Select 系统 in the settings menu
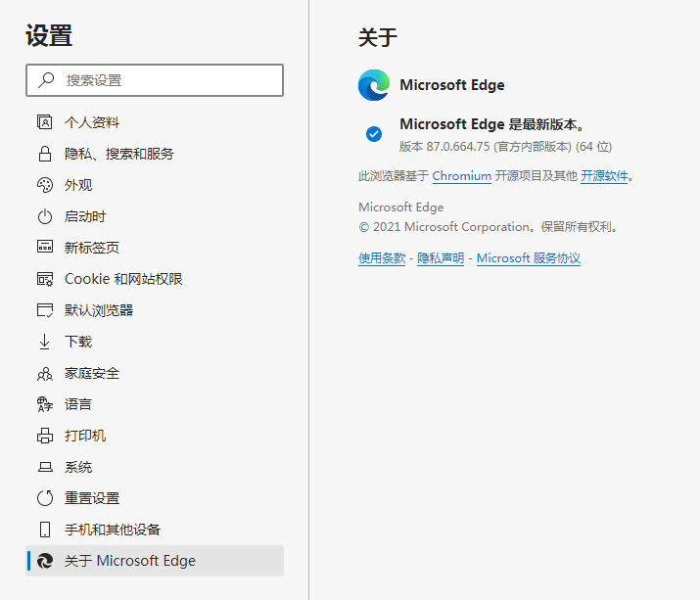Screen dimensions: 700x600 pos(78,467)
